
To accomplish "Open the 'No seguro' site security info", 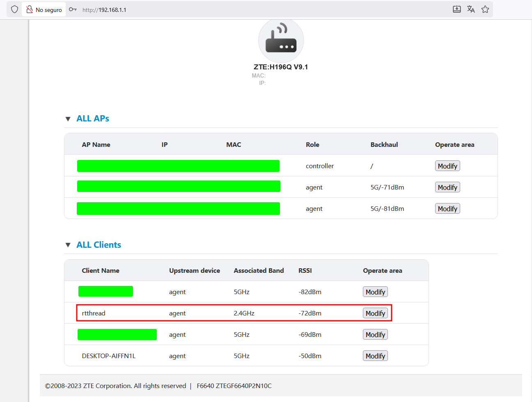I will click(44, 10).
